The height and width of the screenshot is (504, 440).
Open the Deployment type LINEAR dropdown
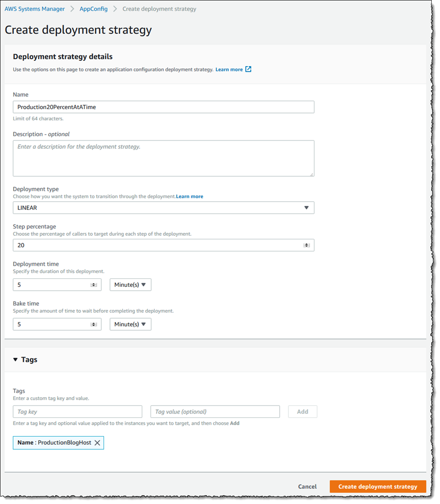(x=163, y=207)
